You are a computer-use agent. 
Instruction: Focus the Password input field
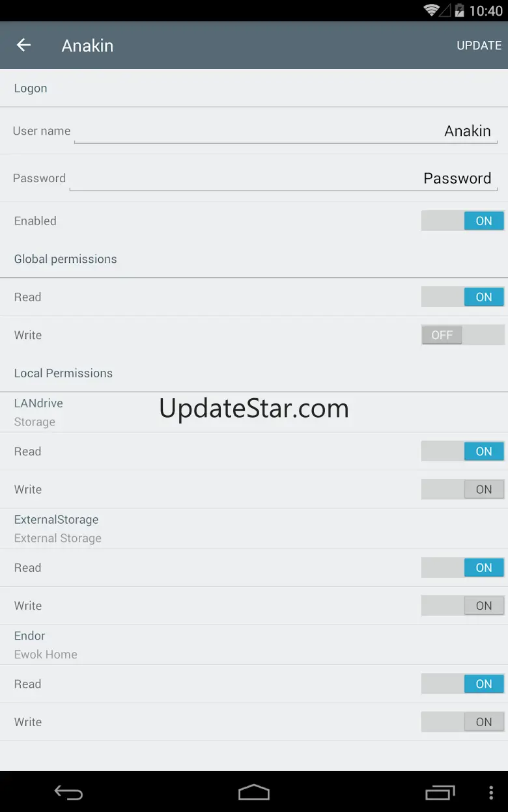point(283,179)
